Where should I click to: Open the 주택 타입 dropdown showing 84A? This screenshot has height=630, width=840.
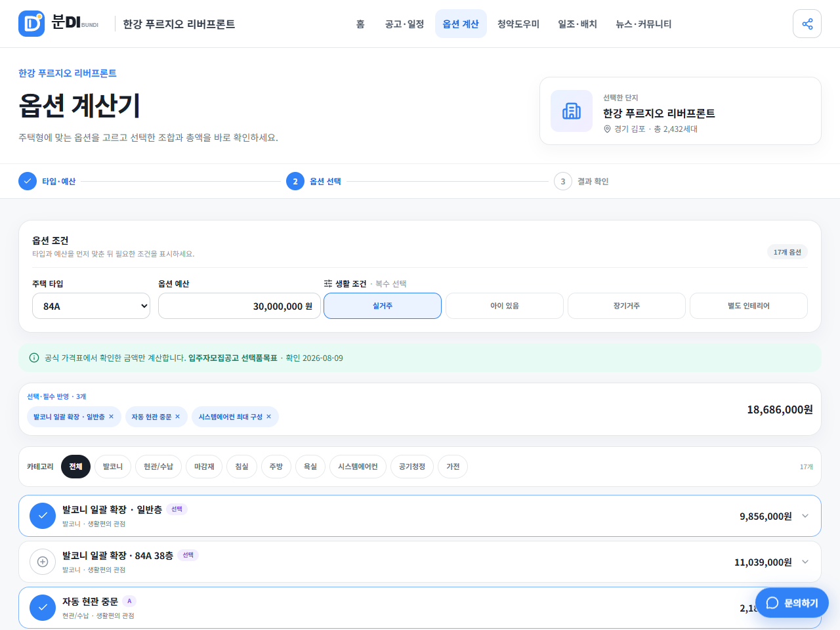click(91, 306)
